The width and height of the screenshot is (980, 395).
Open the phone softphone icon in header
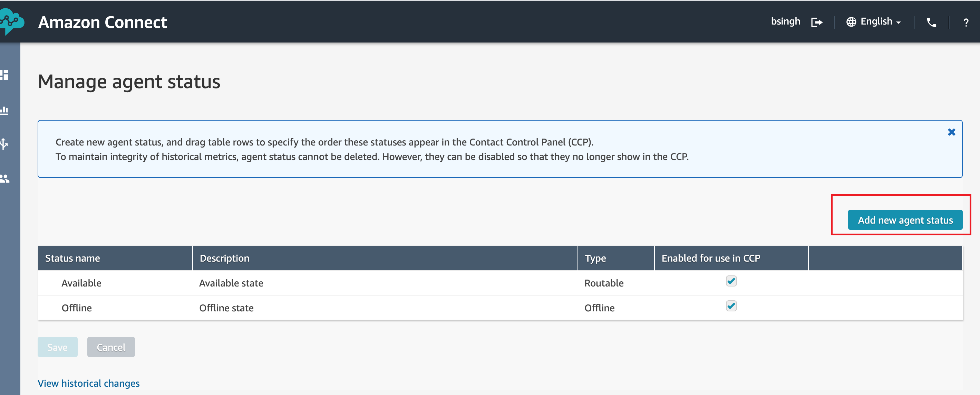click(x=931, y=22)
